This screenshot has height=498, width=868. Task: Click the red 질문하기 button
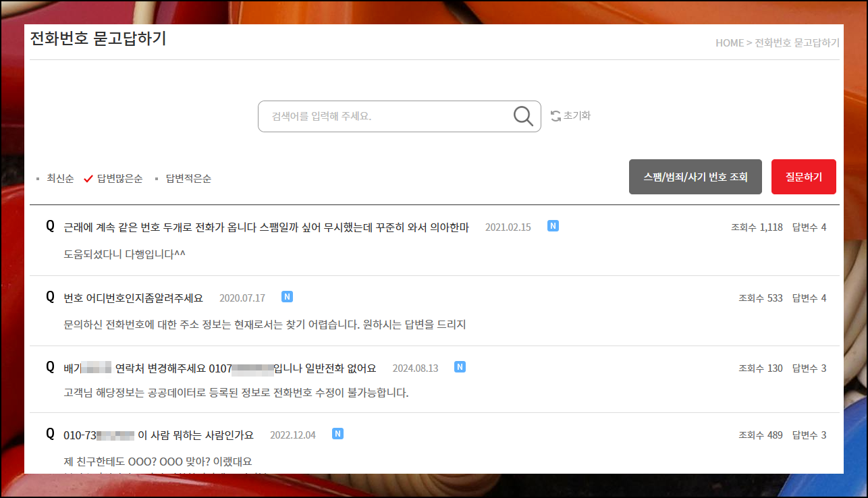[804, 177]
